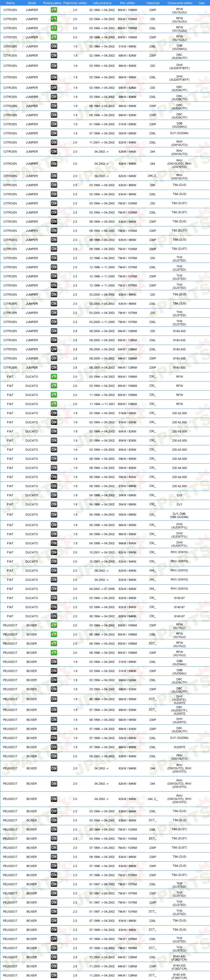Click the Opis column header
The image size is (210, 980).
(201, 3)
